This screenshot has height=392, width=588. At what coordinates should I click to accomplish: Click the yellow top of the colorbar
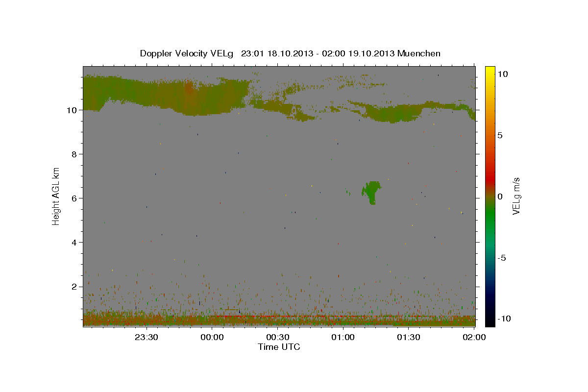pos(490,71)
